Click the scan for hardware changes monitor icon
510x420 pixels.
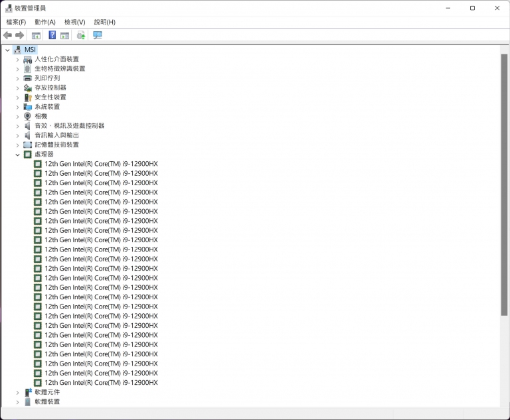pos(98,35)
